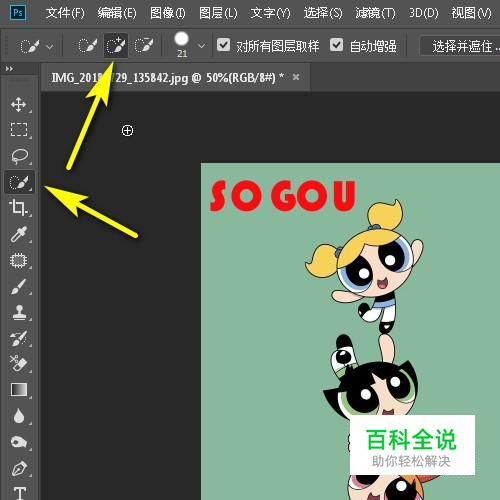The width and height of the screenshot is (500, 500).
Task: Open the 文件(F) menu
Action: 65,13
